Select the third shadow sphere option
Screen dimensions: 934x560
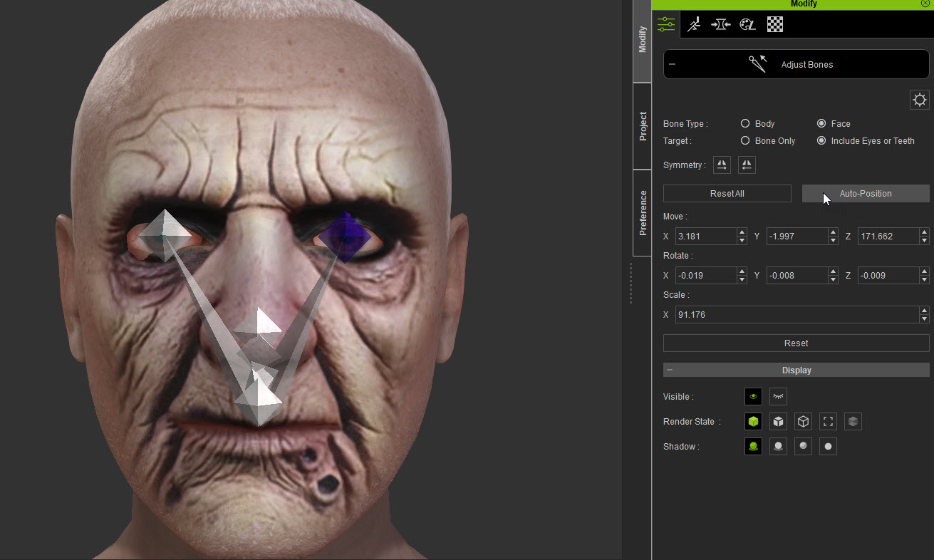click(804, 447)
